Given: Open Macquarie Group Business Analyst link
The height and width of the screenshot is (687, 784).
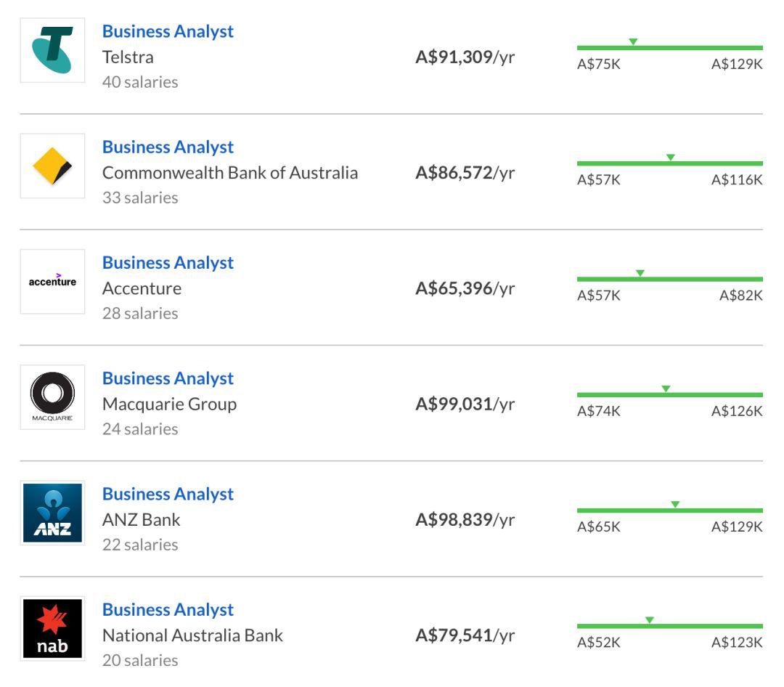Looking at the screenshot, I should click(x=168, y=378).
